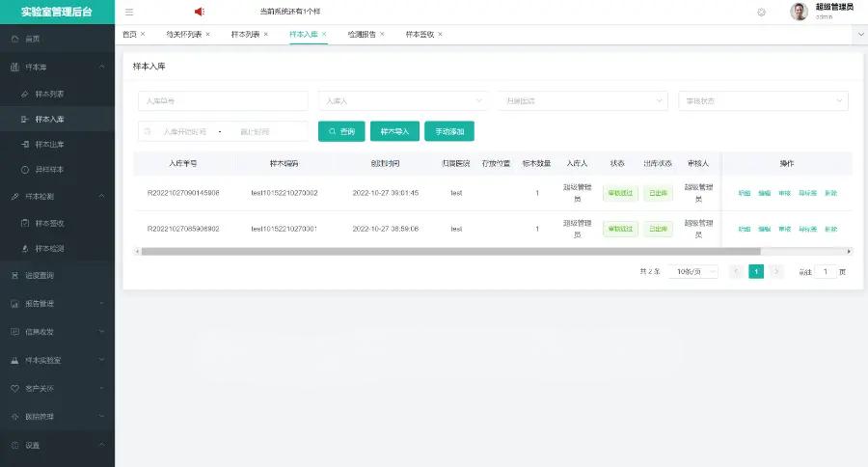Click the 样本实验室 flask icon in sidebar

[14, 360]
